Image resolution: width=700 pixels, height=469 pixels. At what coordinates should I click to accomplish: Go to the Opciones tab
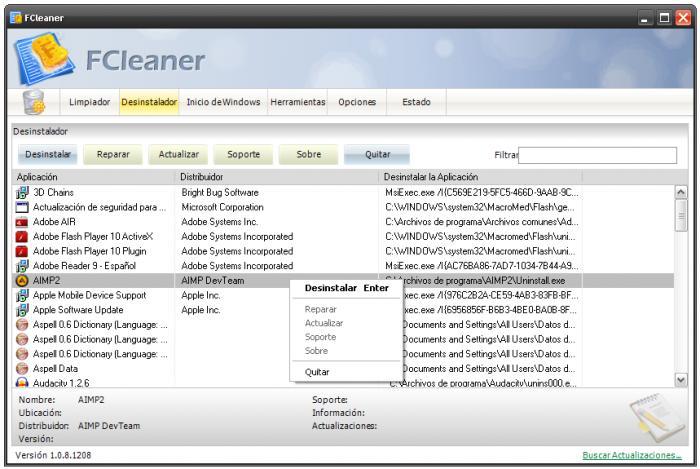point(357,102)
